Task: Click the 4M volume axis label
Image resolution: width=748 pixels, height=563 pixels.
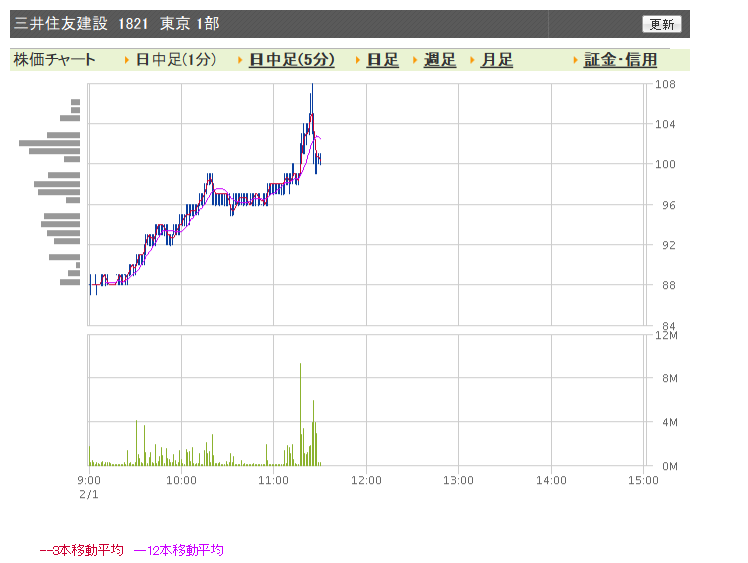Action: [669, 422]
